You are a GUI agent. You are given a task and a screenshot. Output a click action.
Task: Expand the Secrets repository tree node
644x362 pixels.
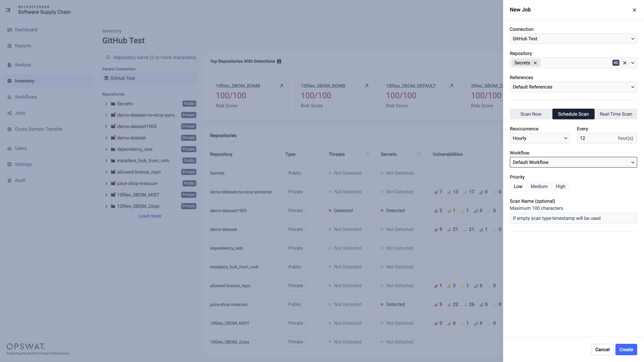click(106, 104)
